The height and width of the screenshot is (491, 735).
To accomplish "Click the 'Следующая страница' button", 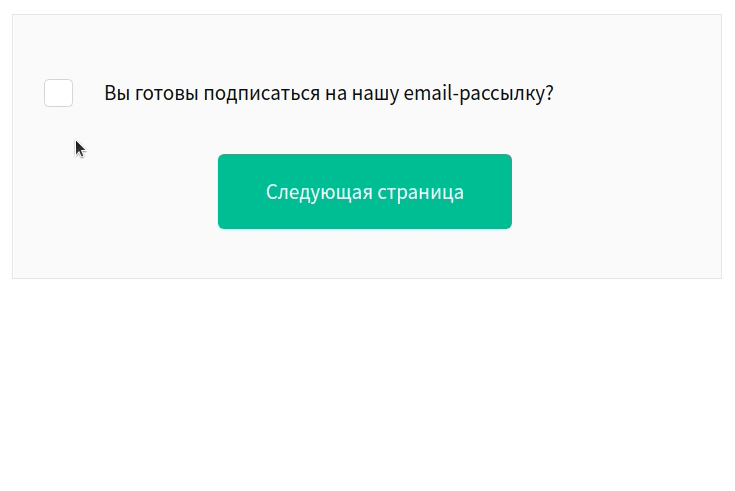I will click(365, 191).
